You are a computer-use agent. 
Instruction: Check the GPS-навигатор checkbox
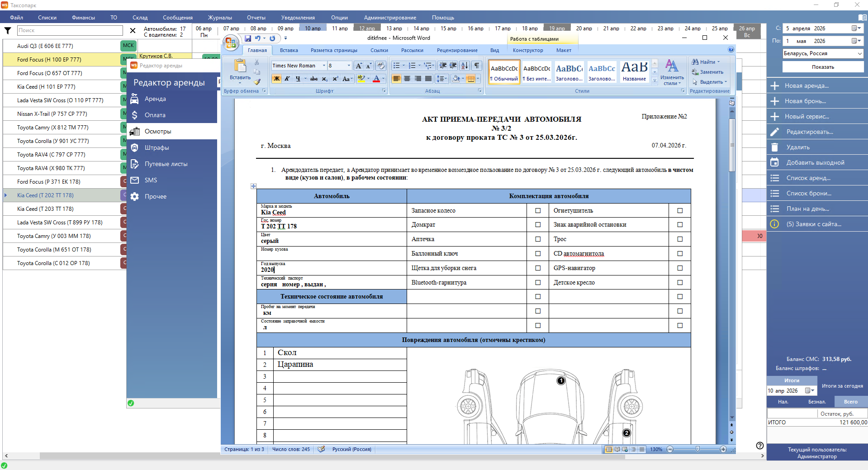tap(680, 268)
